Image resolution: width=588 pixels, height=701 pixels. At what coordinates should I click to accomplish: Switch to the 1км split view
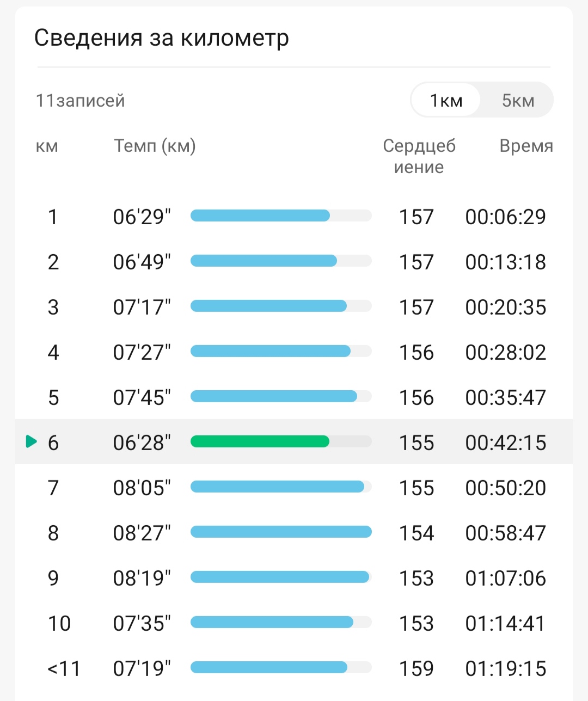coord(446,100)
